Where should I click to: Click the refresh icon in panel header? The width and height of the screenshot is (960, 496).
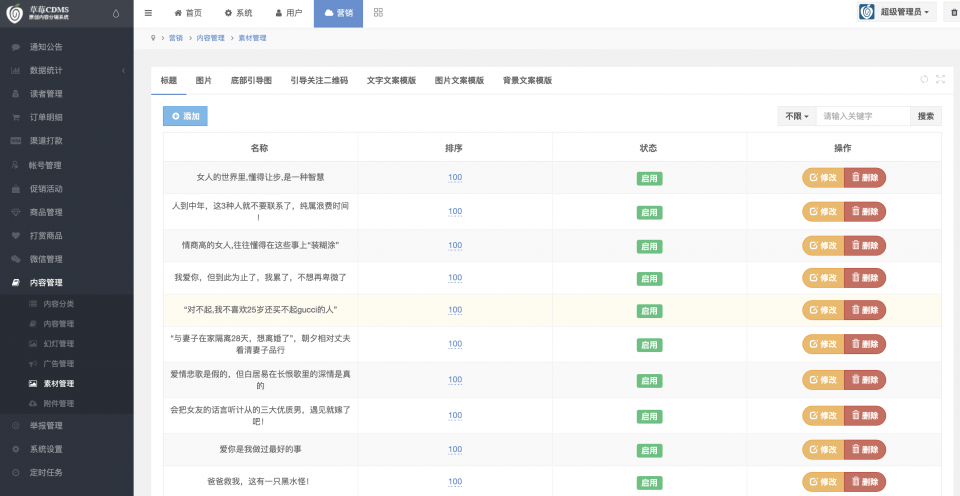923,80
